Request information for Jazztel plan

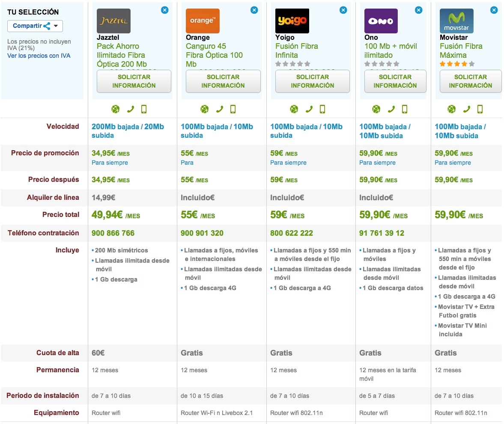point(134,81)
